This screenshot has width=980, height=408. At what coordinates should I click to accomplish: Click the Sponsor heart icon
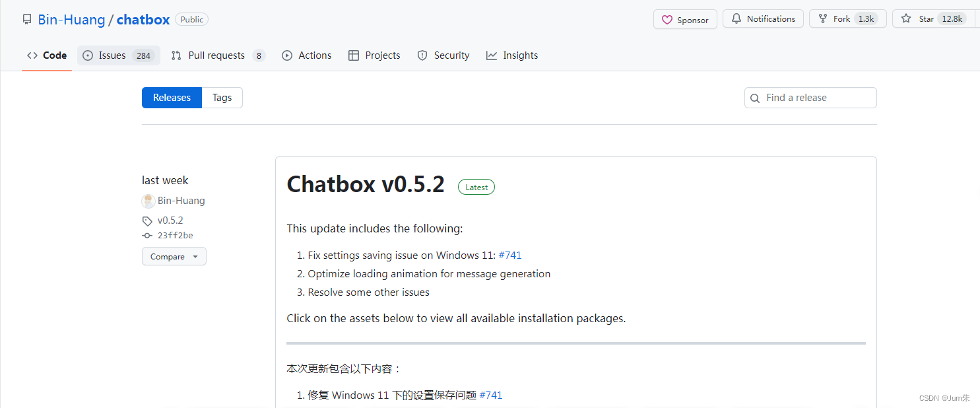pyautogui.click(x=667, y=20)
